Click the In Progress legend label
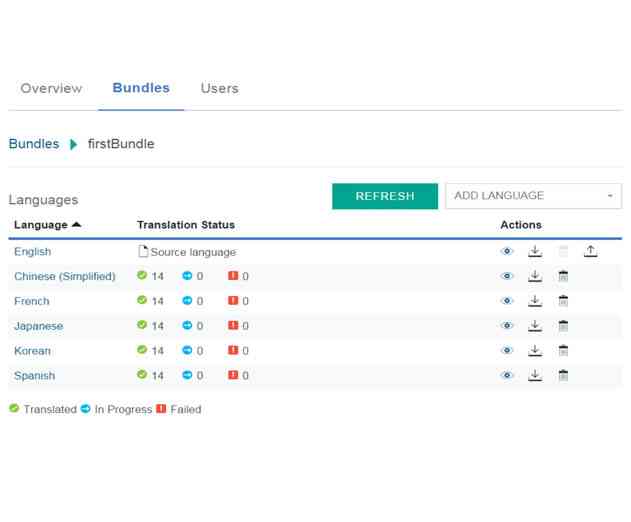This screenshot has height=522, width=631. pos(123,409)
